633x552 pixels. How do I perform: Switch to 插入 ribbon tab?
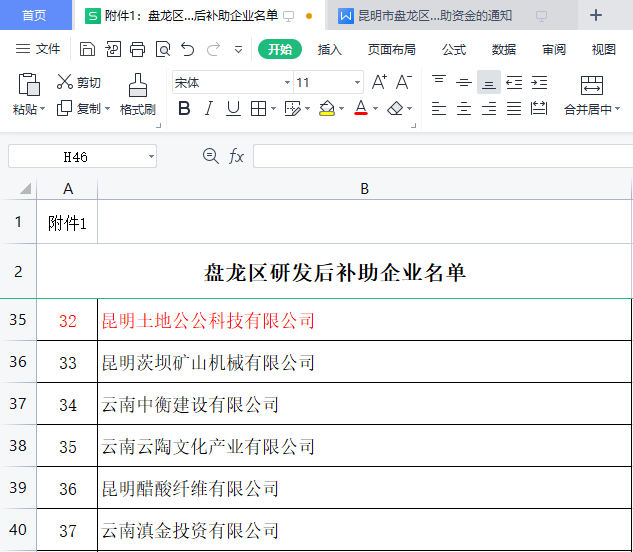click(329, 49)
